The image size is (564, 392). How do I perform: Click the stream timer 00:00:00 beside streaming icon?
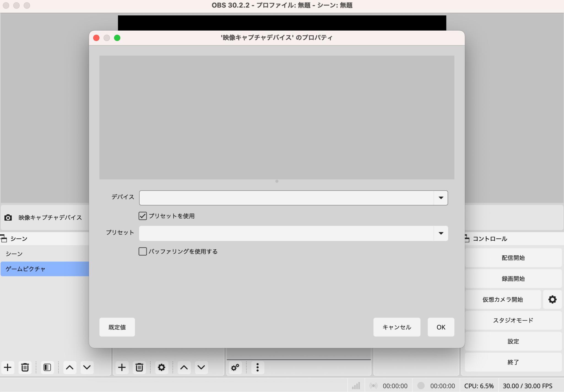pyautogui.click(x=395, y=386)
